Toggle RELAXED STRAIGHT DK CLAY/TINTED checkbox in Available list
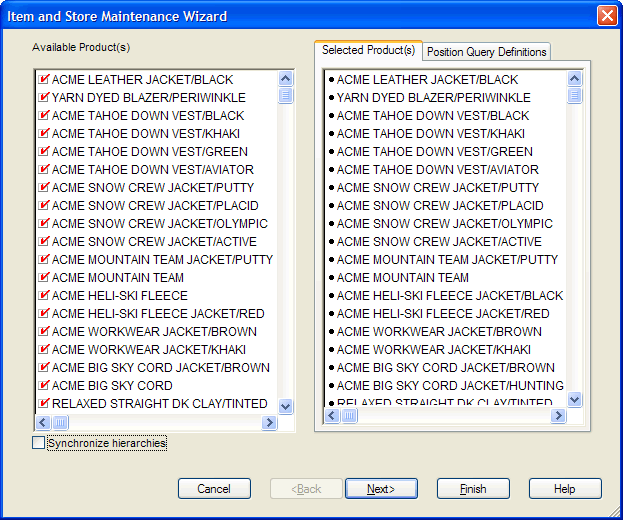The width and height of the screenshot is (623, 520). pyautogui.click(x=44, y=404)
